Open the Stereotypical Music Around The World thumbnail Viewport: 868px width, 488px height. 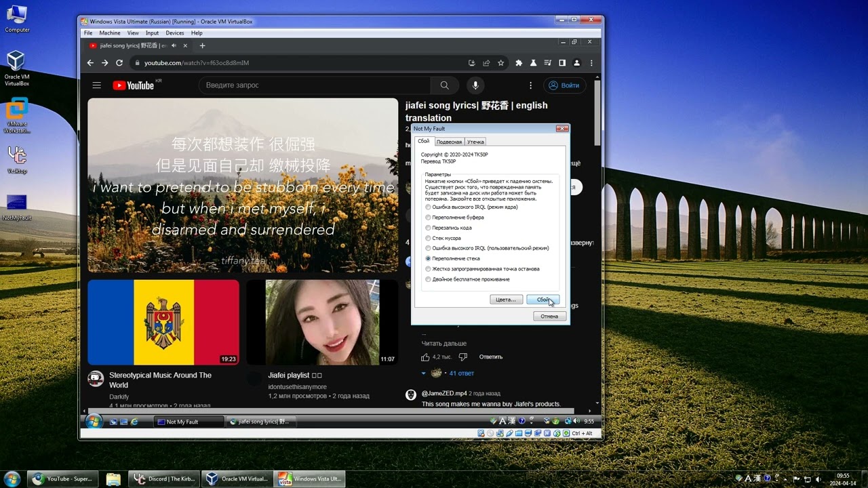(x=163, y=323)
